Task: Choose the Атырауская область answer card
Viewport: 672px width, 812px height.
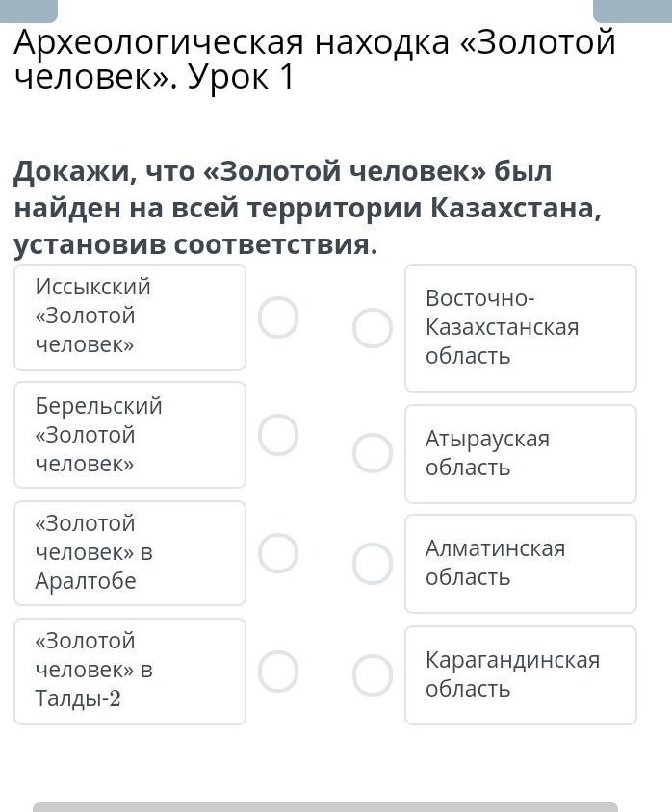Action: (520, 454)
